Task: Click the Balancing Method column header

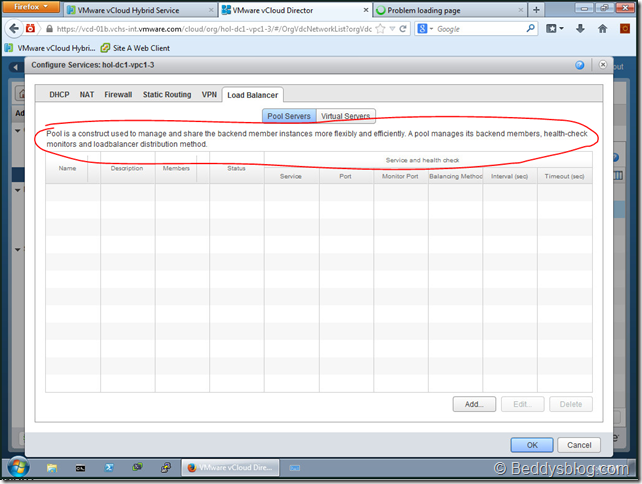Action: pyautogui.click(x=456, y=176)
